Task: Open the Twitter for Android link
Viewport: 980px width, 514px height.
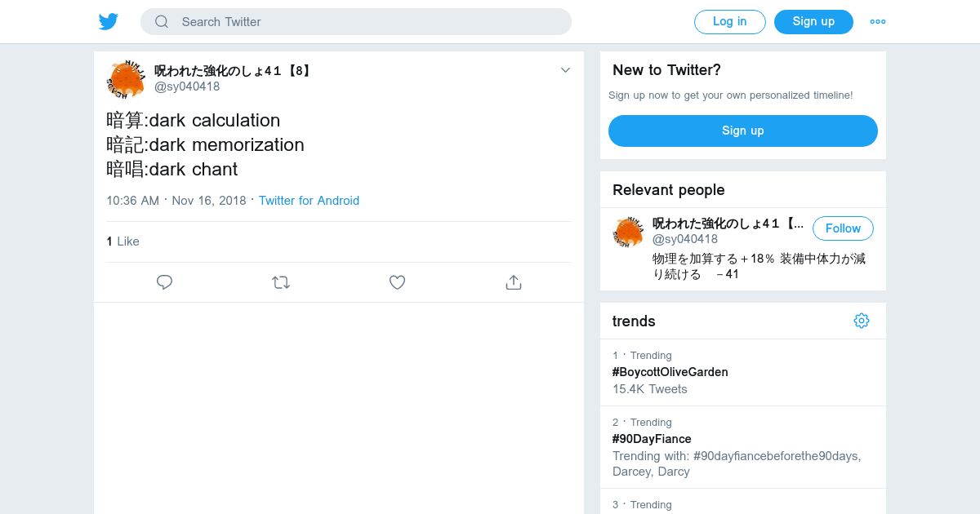Action: (x=309, y=201)
